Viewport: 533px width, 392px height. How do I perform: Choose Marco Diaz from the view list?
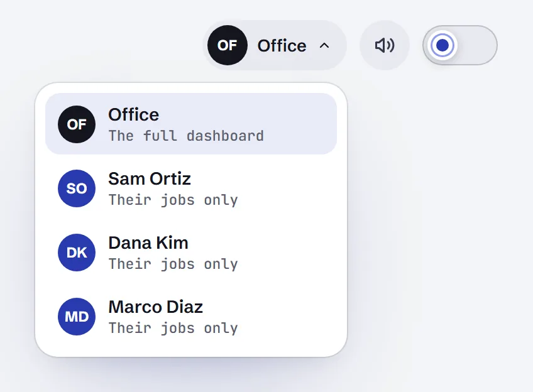[191, 317]
